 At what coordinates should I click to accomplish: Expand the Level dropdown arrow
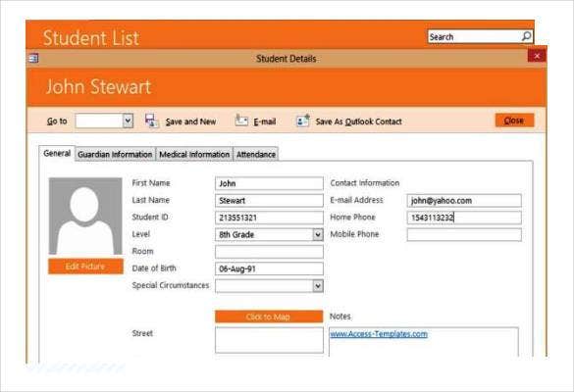[318, 234]
